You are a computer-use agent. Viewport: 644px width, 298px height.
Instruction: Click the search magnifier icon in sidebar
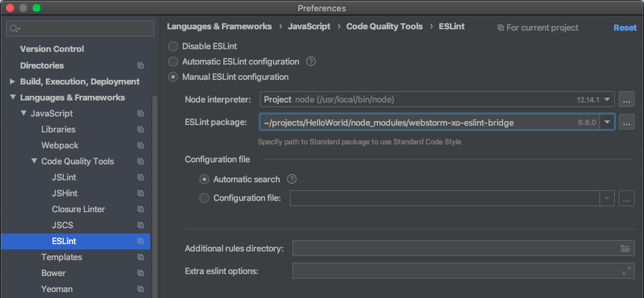[x=15, y=29]
